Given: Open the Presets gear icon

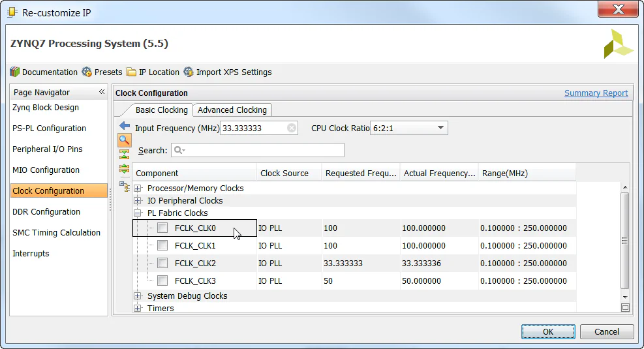Looking at the screenshot, I should [x=87, y=72].
